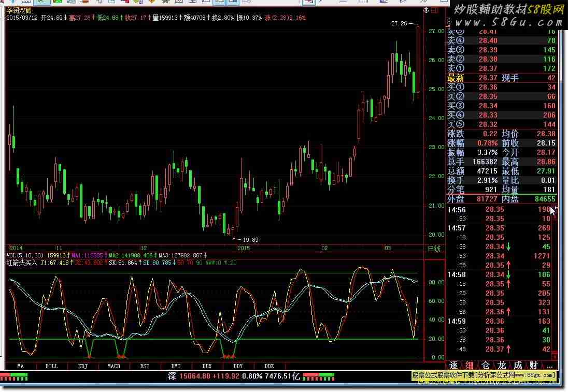Select the 卖④ 28.40 ask row

[x=501, y=40]
